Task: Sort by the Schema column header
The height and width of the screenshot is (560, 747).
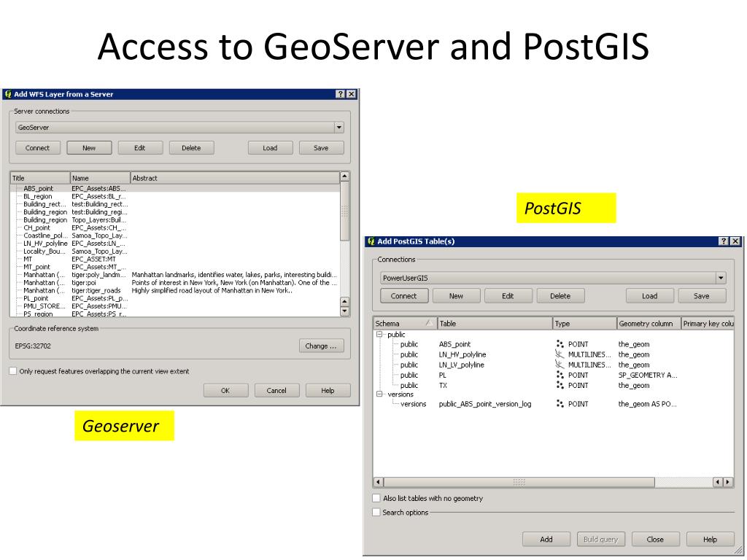Action: click(x=405, y=323)
